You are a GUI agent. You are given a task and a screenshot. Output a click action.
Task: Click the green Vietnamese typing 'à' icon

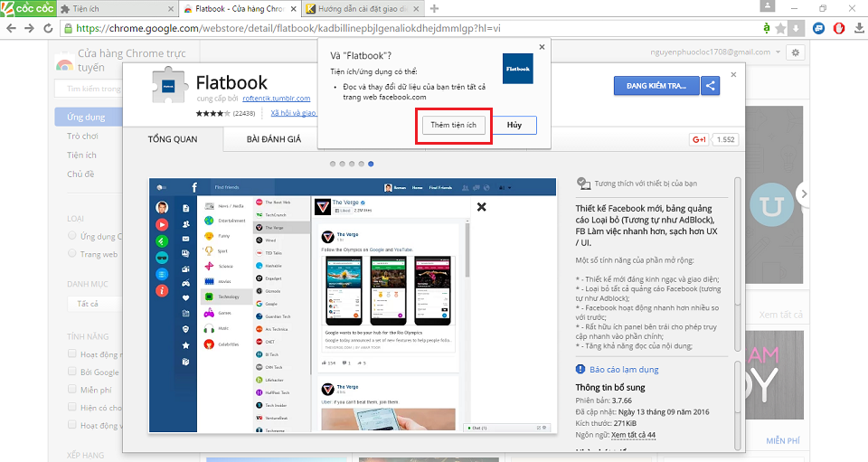tap(766, 28)
